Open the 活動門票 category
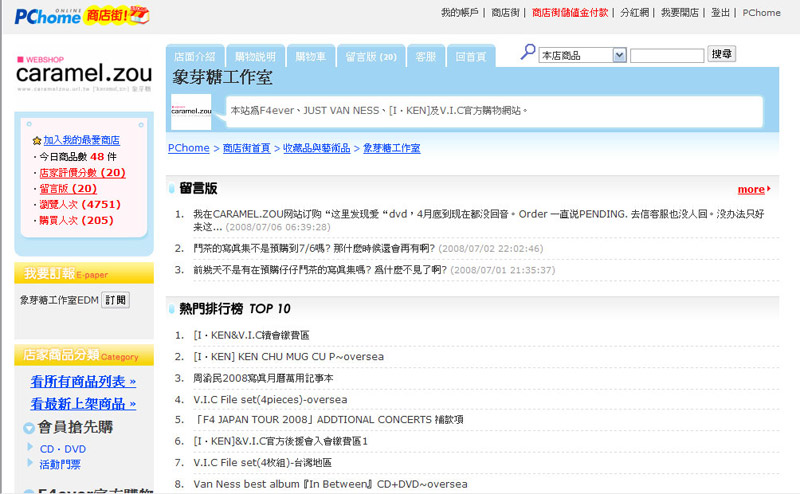800x494 pixels. point(60,464)
